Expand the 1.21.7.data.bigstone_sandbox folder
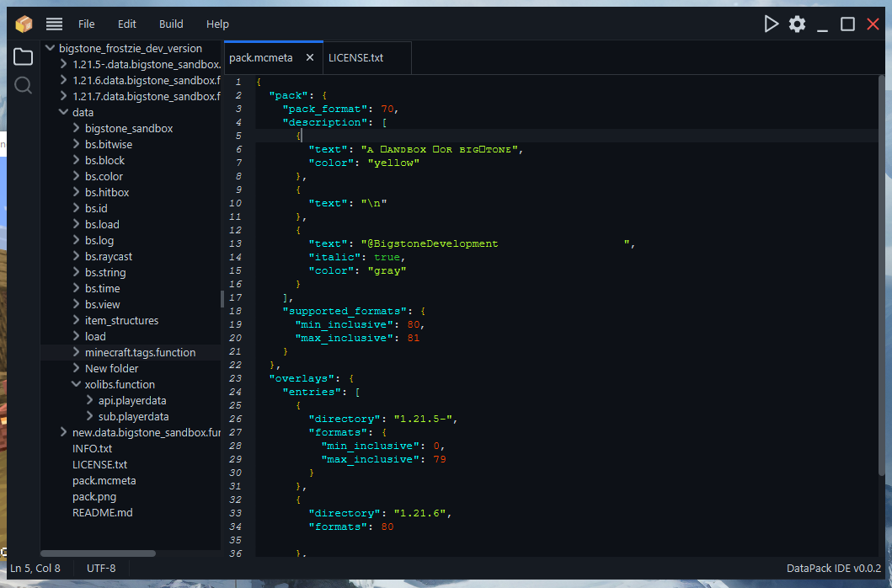This screenshot has width=892, height=588. tap(64, 96)
